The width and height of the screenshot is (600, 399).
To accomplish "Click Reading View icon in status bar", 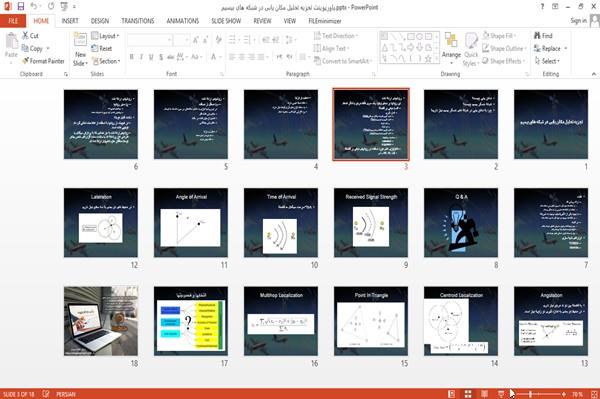I will coord(484,394).
